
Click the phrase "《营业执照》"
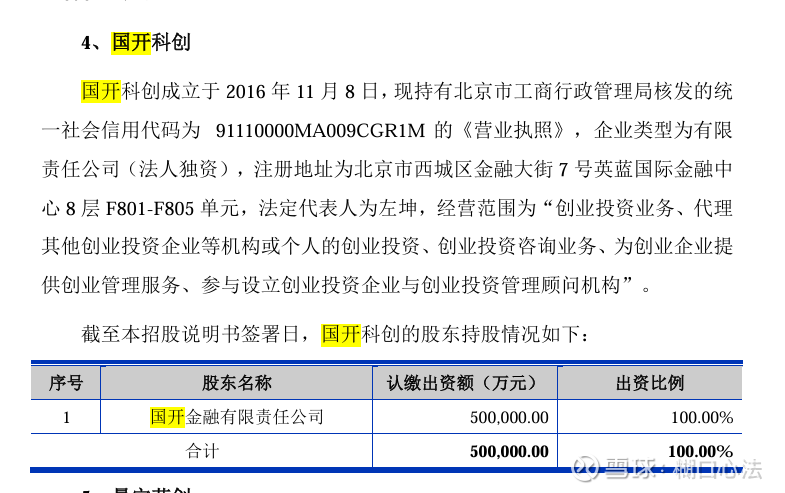513,131
